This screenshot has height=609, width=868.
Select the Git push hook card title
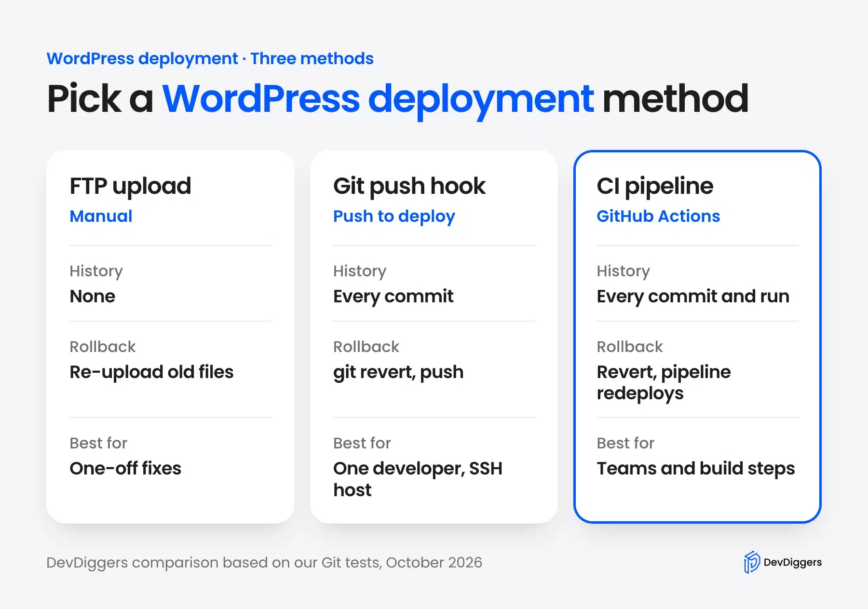409,186
